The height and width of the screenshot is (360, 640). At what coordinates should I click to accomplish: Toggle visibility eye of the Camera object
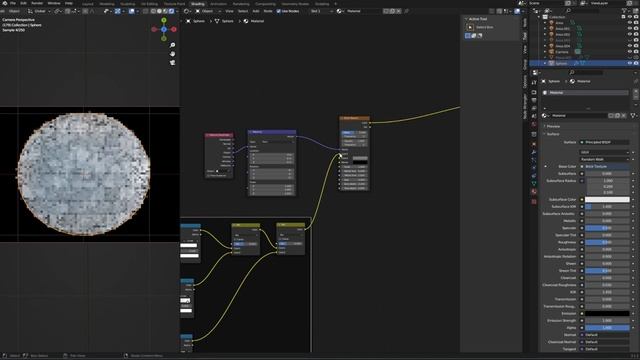click(630, 52)
